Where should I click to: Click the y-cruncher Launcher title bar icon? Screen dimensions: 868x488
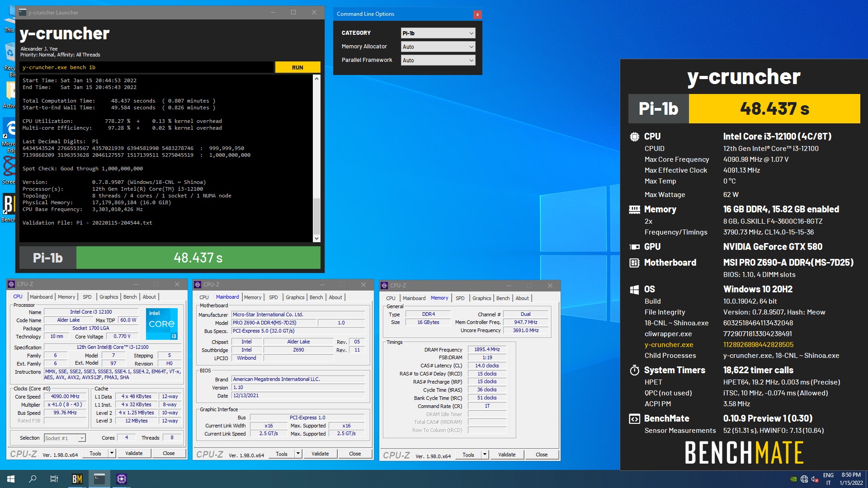[23, 13]
